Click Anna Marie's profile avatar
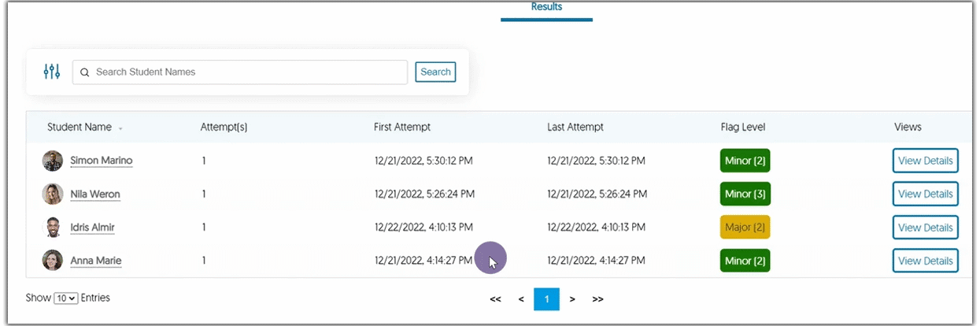This screenshot has height=326, width=980. coord(53,261)
